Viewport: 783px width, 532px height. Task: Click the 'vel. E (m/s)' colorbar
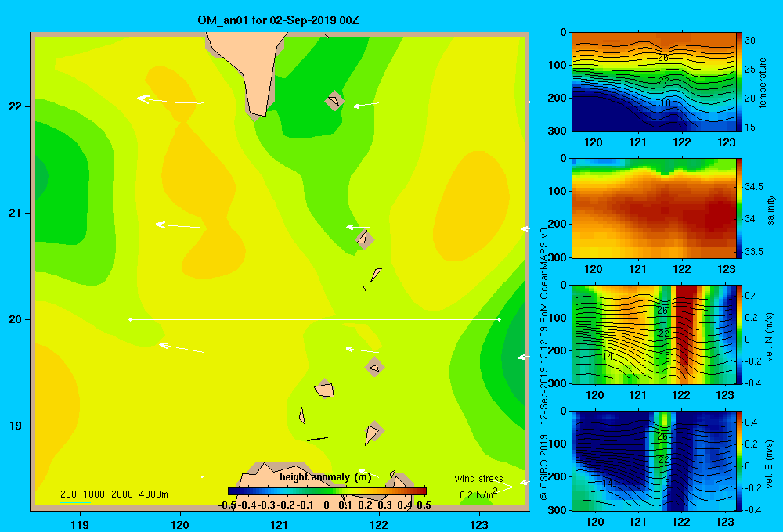coord(738,460)
